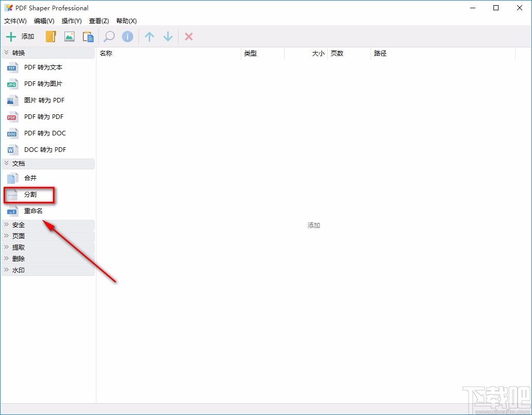This screenshot has height=415, width=532.
Task: Open the 查看(Z) menu
Action: [99, 21]
